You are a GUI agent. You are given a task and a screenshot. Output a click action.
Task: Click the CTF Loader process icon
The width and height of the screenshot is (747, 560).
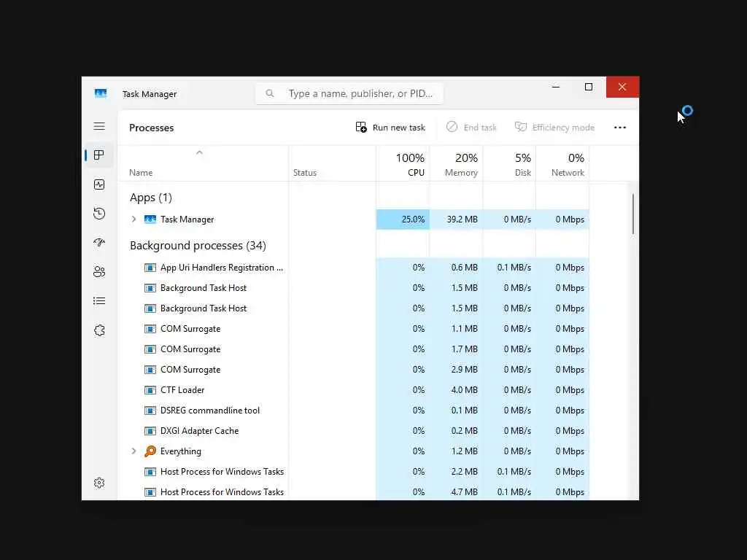(150, 390)
